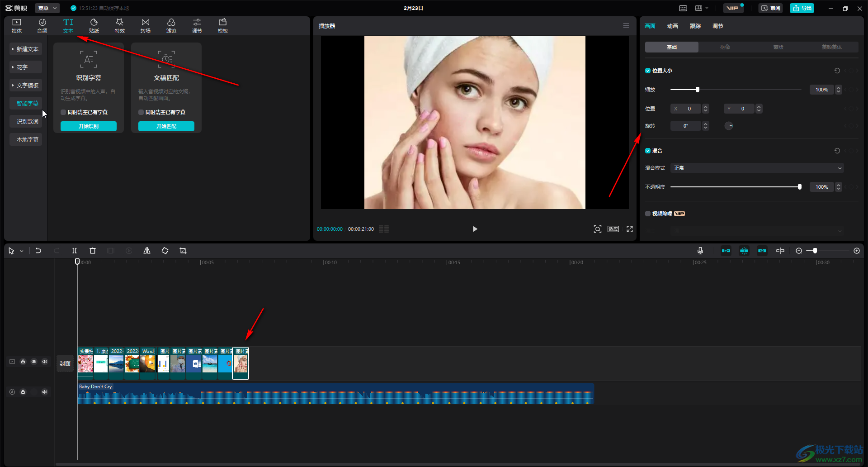The width and height of the screenshot is (868, 467).
Task: Click the 开始匹配 button
Action: (x=166, y=126)
